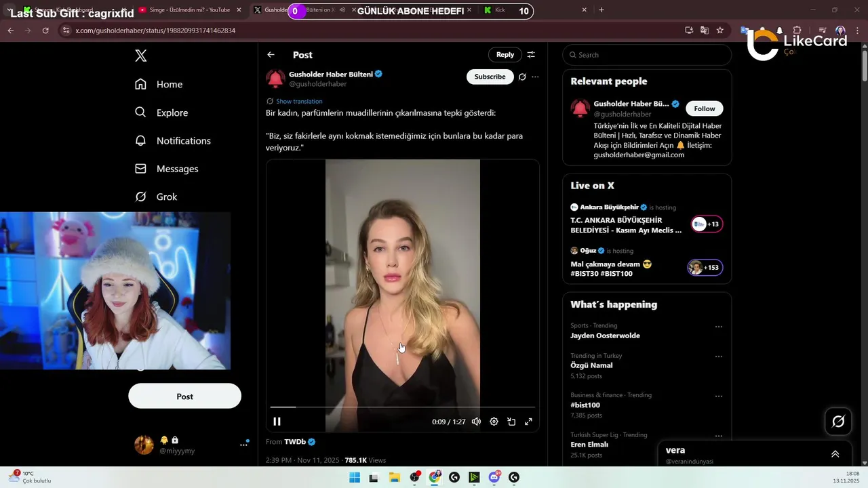
Task: Expand the video to fullscreen
Action: tap(528, 422)
